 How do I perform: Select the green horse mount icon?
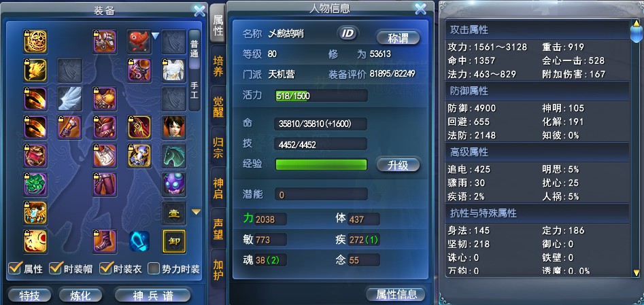[174, 156]
